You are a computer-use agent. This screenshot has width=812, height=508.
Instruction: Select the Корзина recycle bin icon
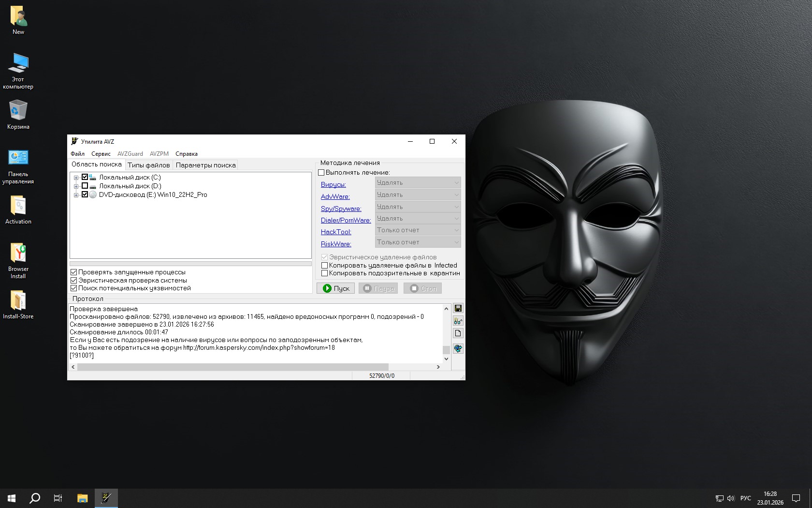coord(18,115)
